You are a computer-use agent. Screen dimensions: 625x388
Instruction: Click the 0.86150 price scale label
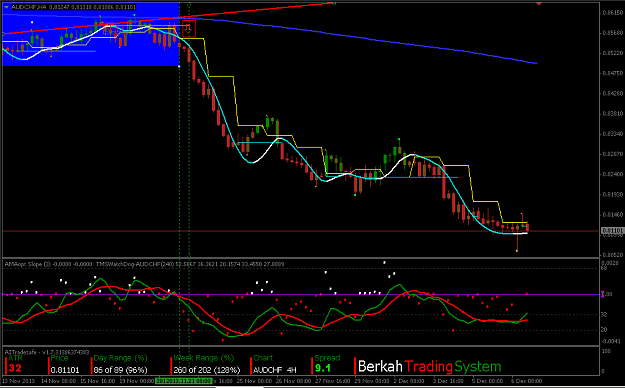(612, 13)
